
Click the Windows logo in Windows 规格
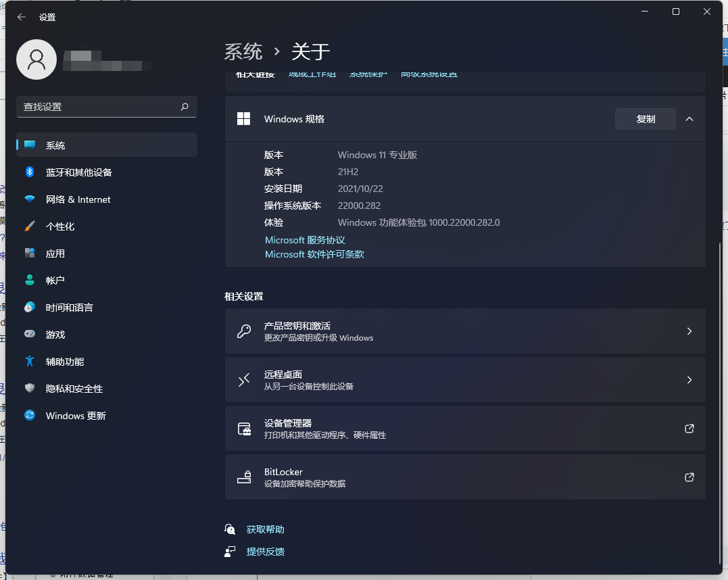pos(244,119)
